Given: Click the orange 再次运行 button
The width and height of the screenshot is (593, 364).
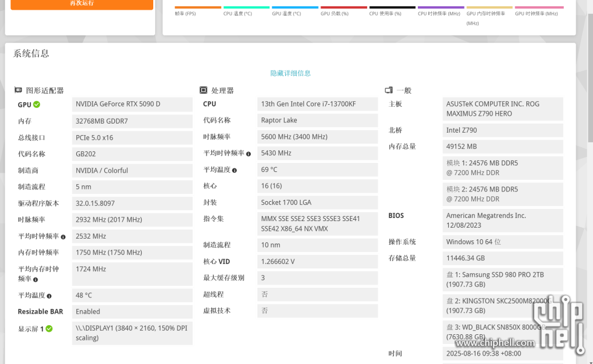Looking at the screenshot, I should tap(82, 4).
